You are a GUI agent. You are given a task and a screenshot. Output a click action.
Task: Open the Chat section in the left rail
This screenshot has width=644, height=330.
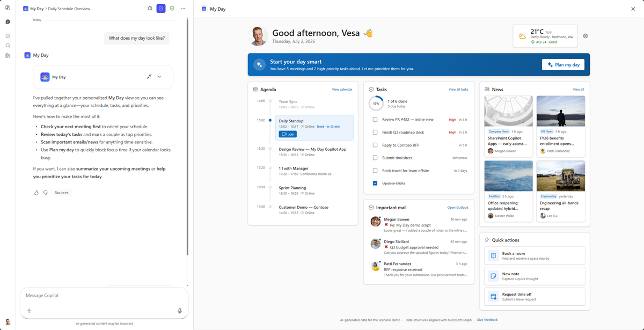click(8, 22)
